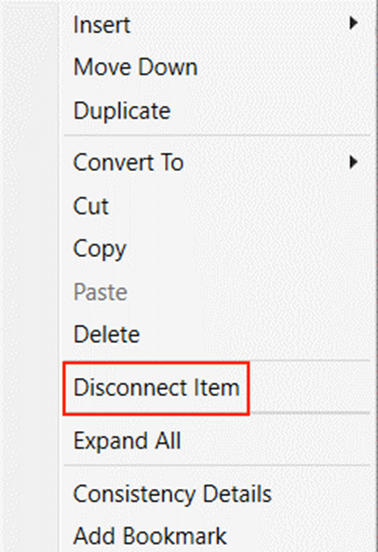Select Expand All

[x=127, y=441]
